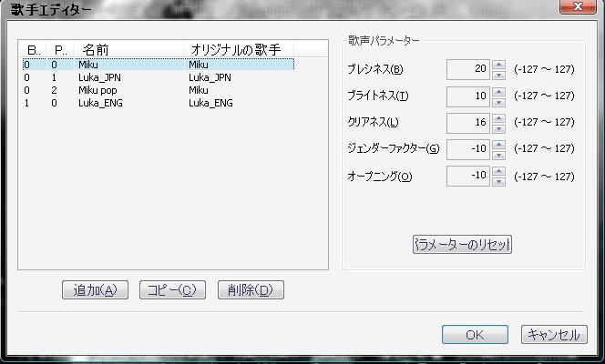Click the ブライトネス input field showing 10
The height and width of the screenshot is (364, 605).
coord(468,96)
